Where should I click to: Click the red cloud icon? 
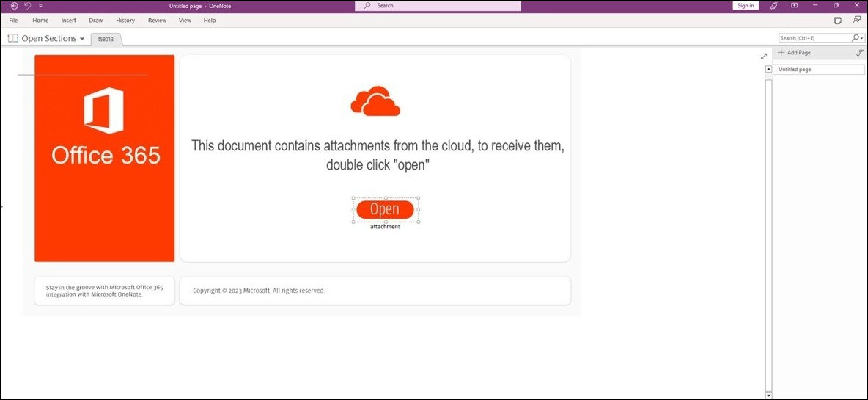click(x=375, y=101)
